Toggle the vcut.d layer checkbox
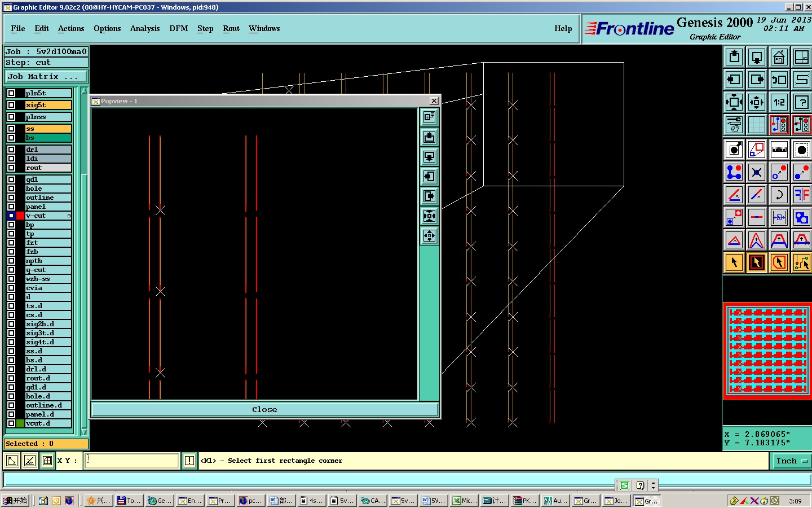The height and width of the screenshot is (508, 812). pos(11,423)
